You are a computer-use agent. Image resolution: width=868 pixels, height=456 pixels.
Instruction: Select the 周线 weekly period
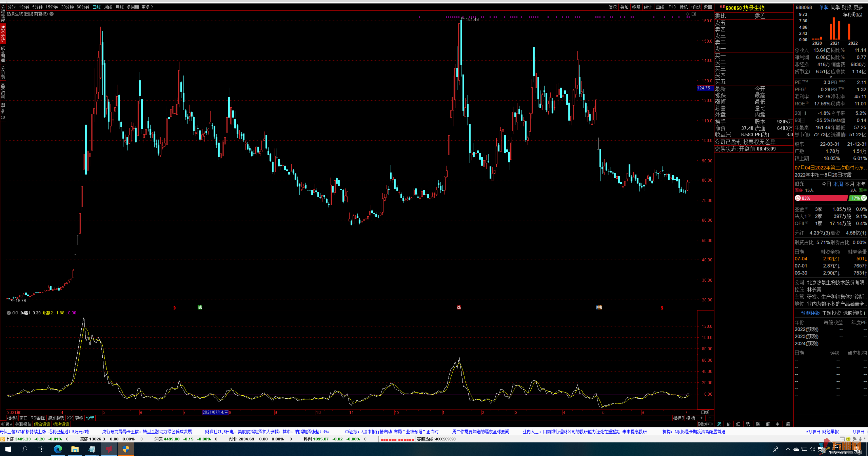click(108, 7)
